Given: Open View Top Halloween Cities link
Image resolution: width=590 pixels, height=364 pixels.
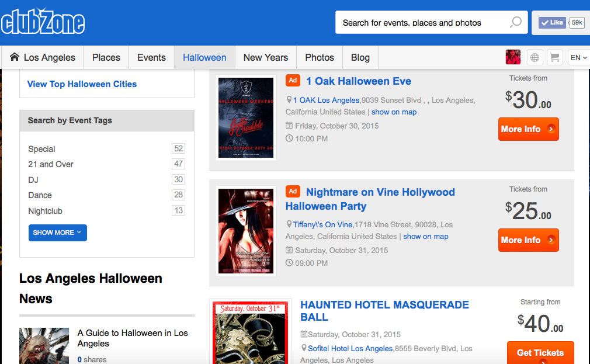Looking at the screenshot, I should [82, 84].
